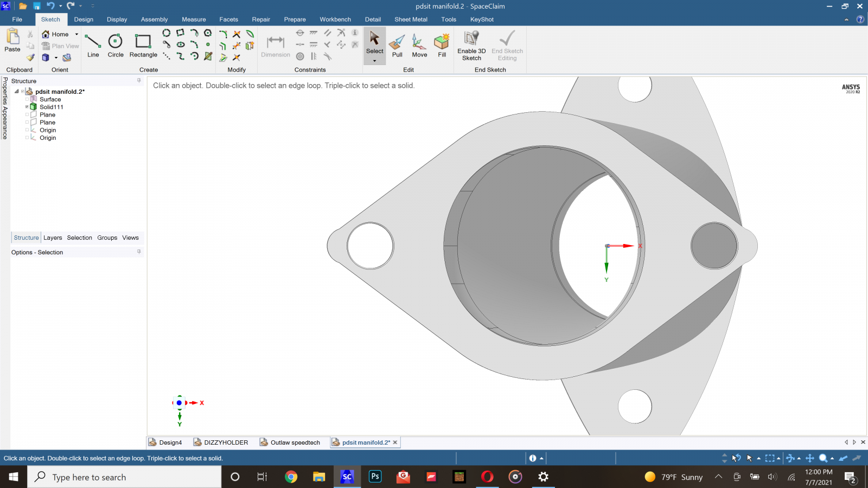
Task: Select the Rectangle sketch tool
Action: click(x=143, y=46)
